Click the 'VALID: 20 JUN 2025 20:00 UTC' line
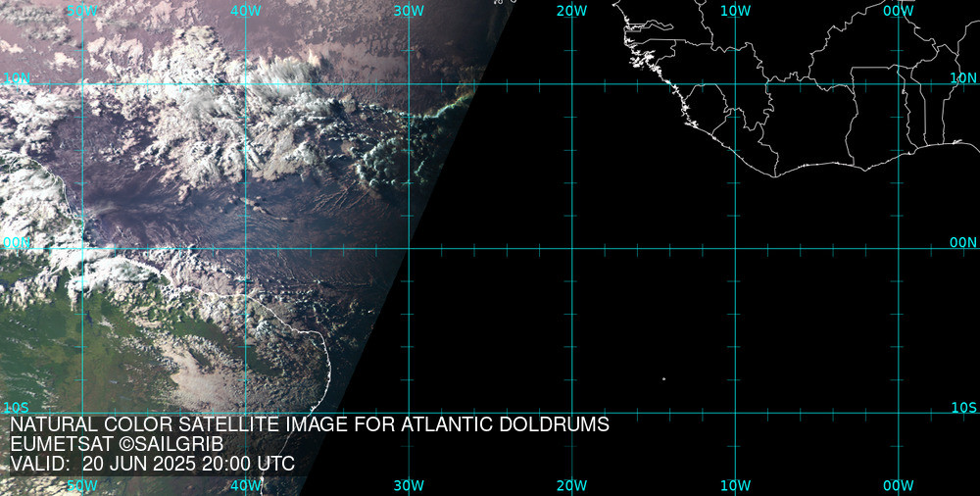Viewport: 980px width, 496px height. [153, 464]
